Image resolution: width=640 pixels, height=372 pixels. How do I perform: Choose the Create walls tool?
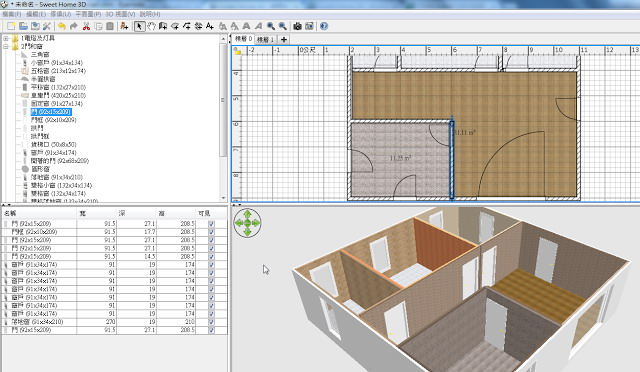tap(163, 26)
